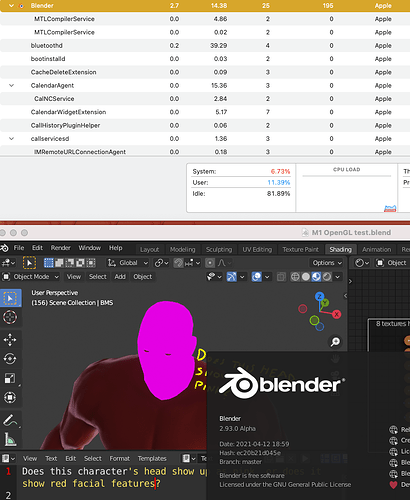
Task: Collapse the Blender process row in Activity Monitor
Action: click(x=11, y=6)
